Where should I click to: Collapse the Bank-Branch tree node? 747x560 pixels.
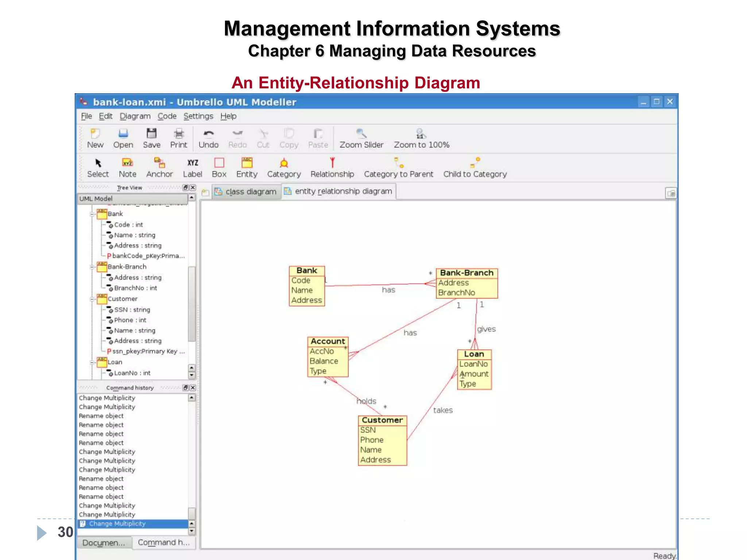coord(92,267)
